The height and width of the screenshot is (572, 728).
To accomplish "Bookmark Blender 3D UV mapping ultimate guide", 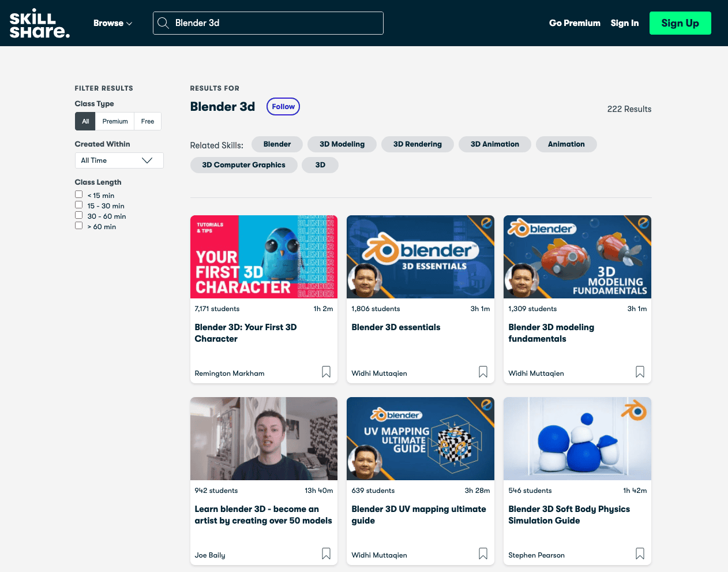I will tap(483, 554).
